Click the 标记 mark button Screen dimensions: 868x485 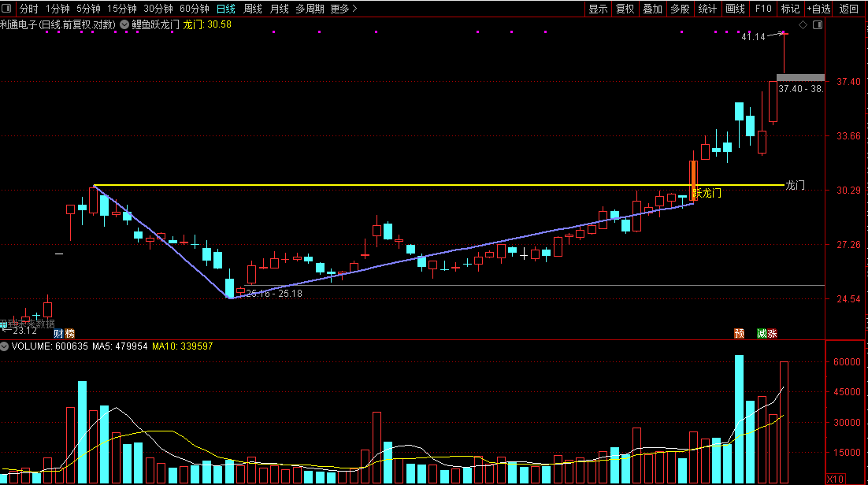pyautogui.click(x=790, y=9)
